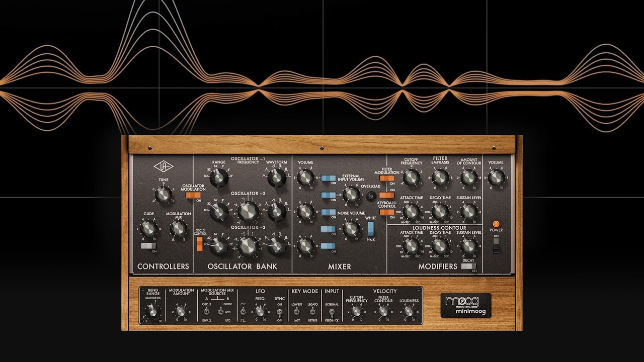Flip the White/Pink noise switch
The image size is (644, 362).
coord(371,229)
